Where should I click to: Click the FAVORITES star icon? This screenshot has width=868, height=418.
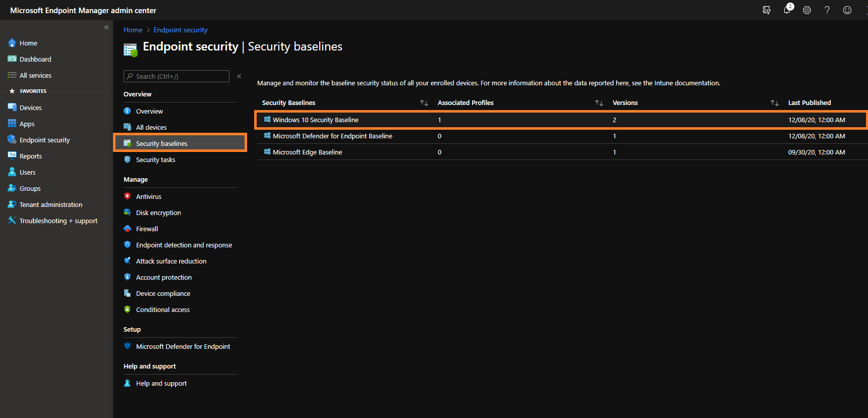pos(12,91)
